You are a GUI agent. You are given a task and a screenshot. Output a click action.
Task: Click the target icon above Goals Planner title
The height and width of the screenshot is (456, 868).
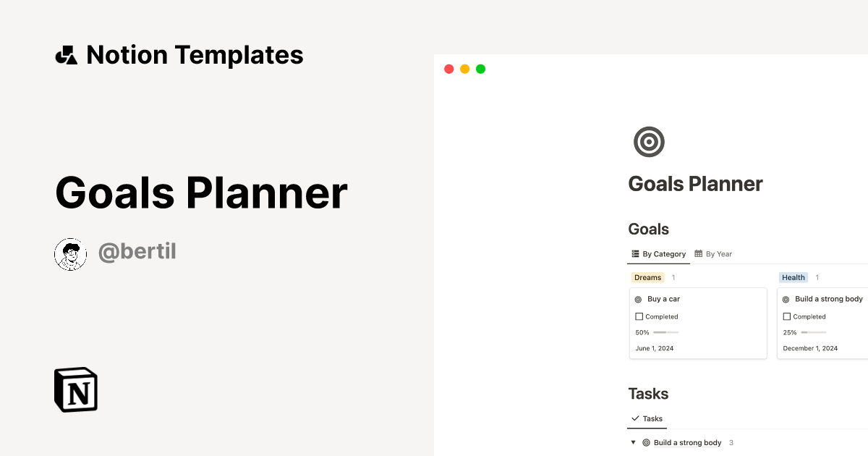tap(649, 141)
